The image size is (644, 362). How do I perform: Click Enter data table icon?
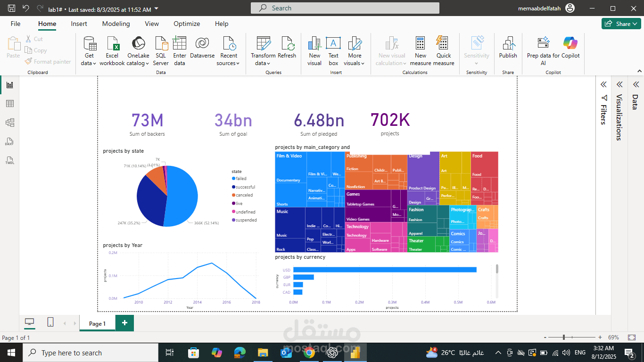[x=180, y=51]
